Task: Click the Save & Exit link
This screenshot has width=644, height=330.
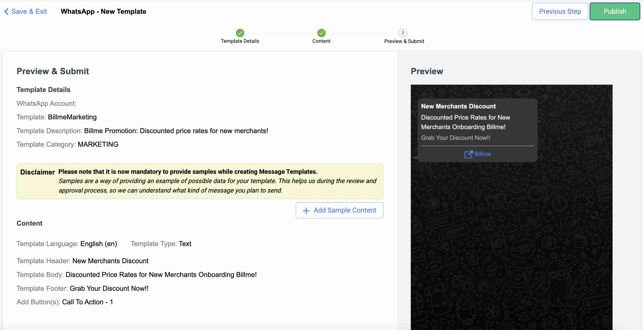Action: [x=29, y=11]
